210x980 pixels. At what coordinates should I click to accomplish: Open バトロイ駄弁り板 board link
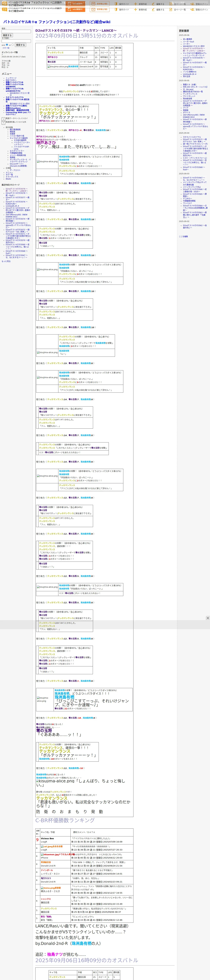tap(17, 136)
